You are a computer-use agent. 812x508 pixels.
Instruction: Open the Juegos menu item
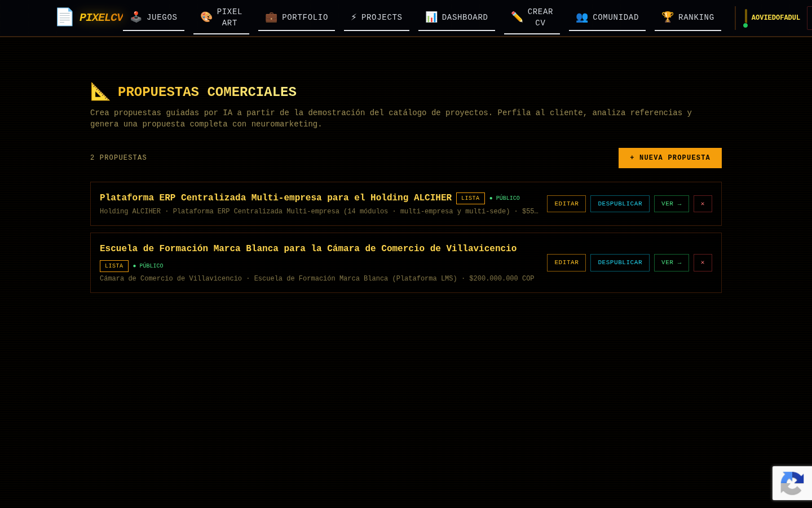tap(153, 17)
